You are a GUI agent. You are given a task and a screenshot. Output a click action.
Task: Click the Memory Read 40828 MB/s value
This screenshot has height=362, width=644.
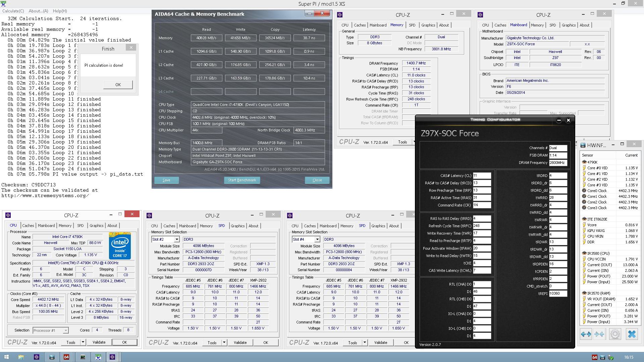point(206,38)
